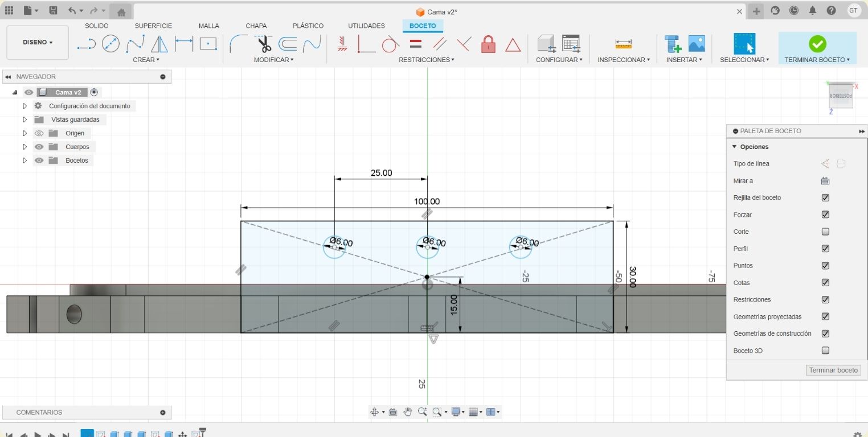Open a new design tab with plus
The width and height of the screenshot is (868, 437).
tap(756, 11)
